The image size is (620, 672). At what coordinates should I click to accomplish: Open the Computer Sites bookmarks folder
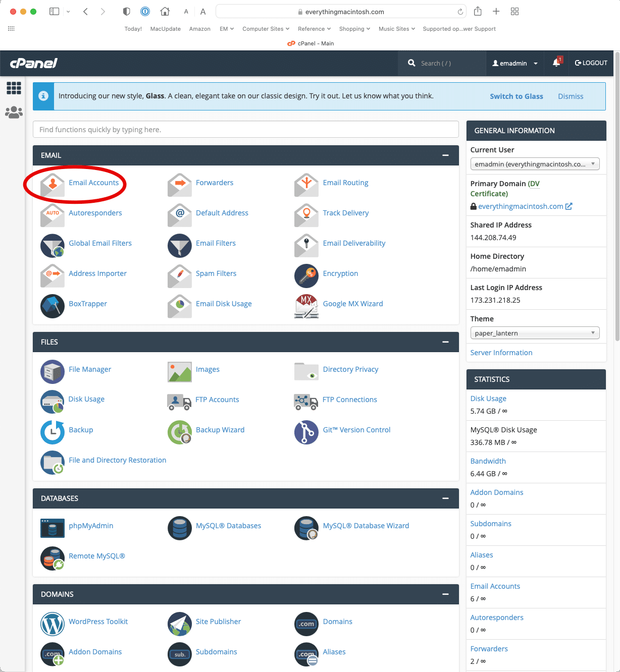266,29
